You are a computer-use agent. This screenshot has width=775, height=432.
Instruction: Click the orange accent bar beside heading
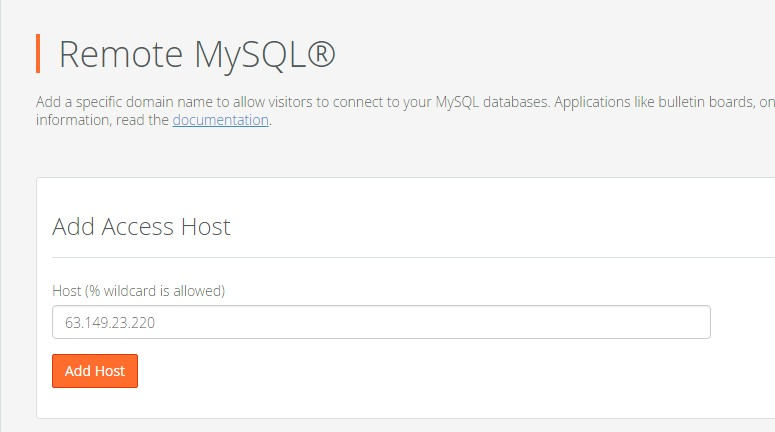[38, 53]
